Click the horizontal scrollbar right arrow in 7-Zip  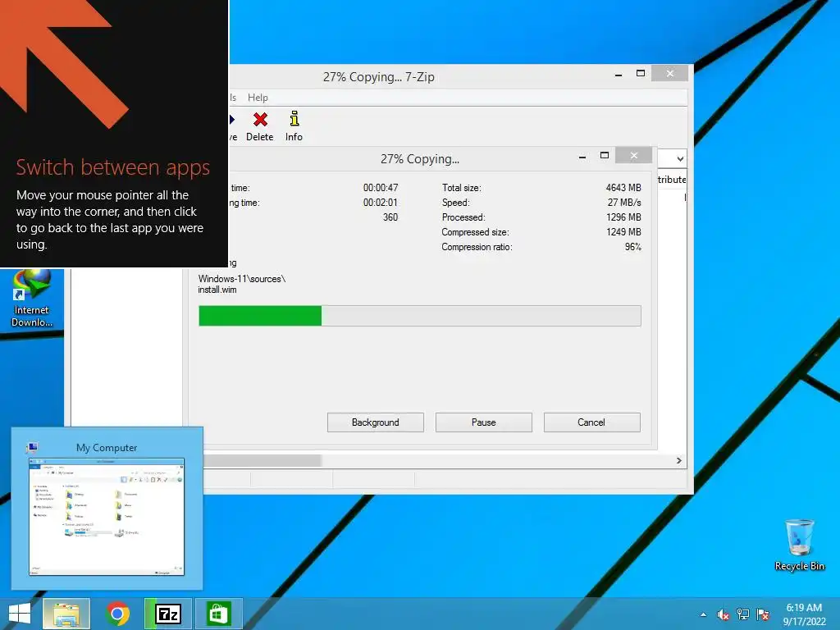coord(678,461)
